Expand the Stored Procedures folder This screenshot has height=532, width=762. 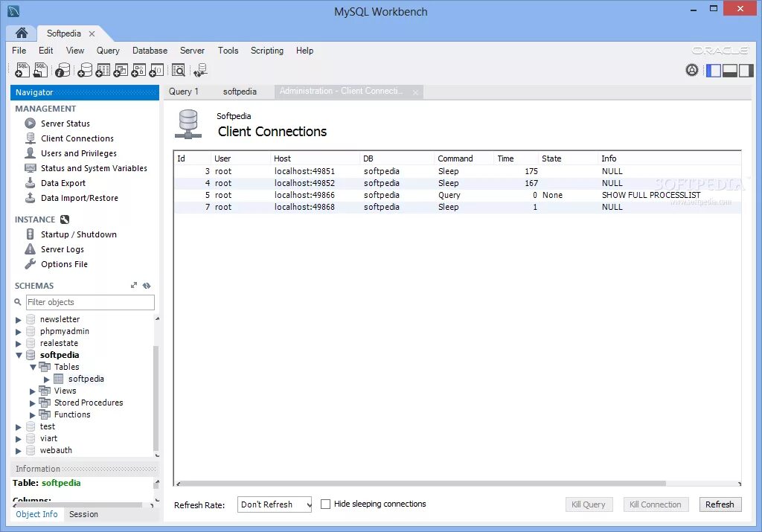(x=33, y=403)
